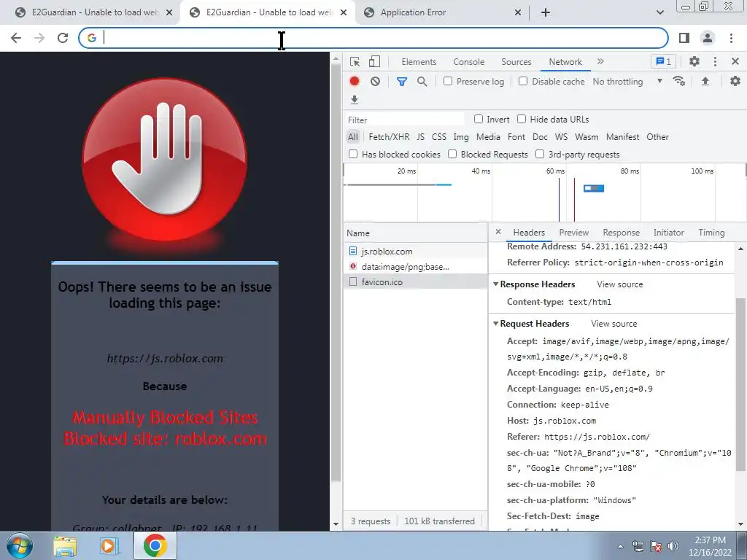This screenshot has width=747, height=560.
Task: Open the Timing tab
Action: click(x=711, y=233)
